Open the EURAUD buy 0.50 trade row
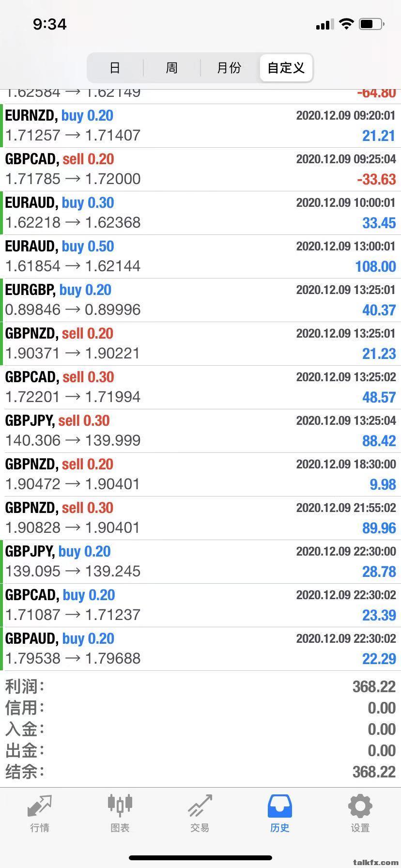 200,257
